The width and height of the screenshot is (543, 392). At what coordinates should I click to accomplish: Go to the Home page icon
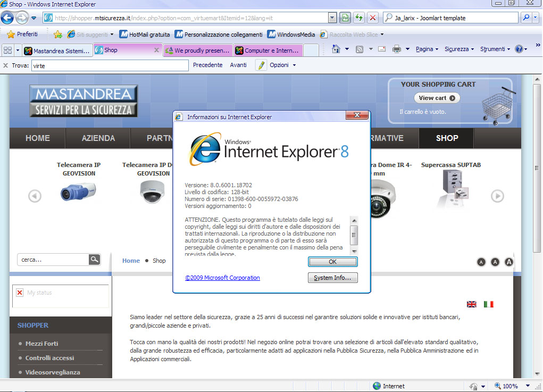click(336, 49)
